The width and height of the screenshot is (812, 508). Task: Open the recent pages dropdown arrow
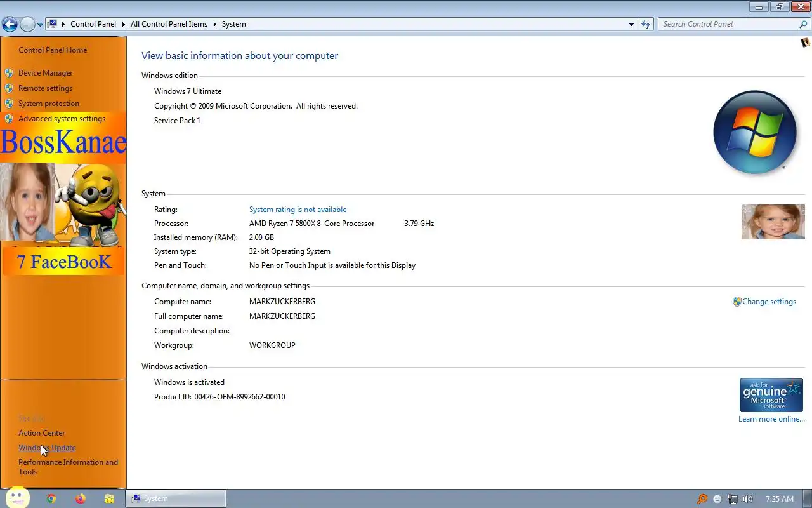[40, 25]
